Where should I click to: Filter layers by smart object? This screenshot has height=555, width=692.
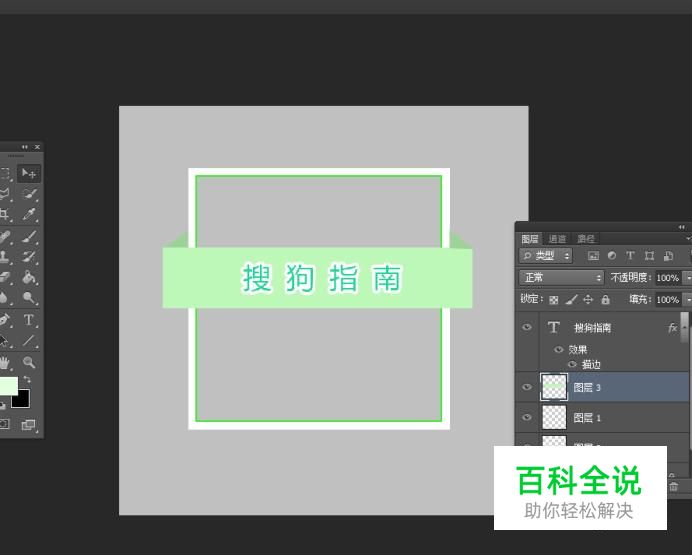[668, 255]
